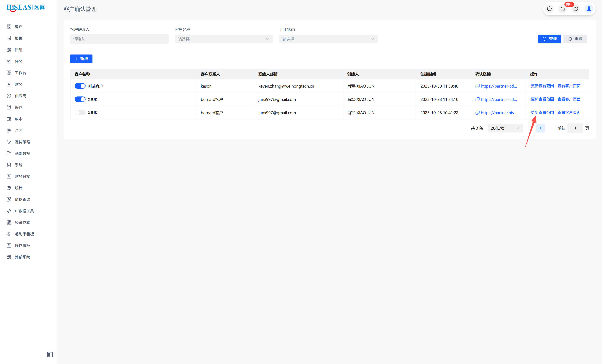
Task: Copy confirmation link for 测试客户 row
Action: [x=477, y=86]
